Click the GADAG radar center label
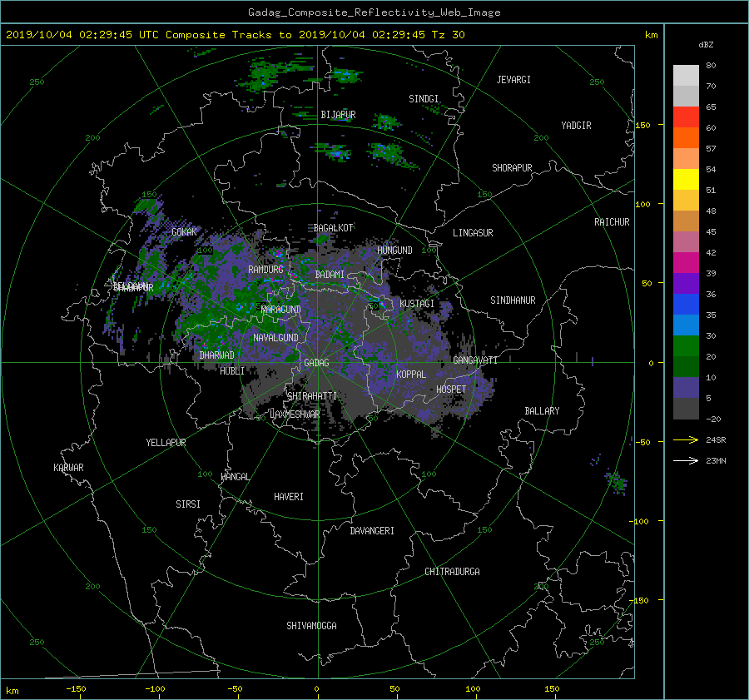The width and height of the screenshot is (749, 700). (x=316, y=363)
